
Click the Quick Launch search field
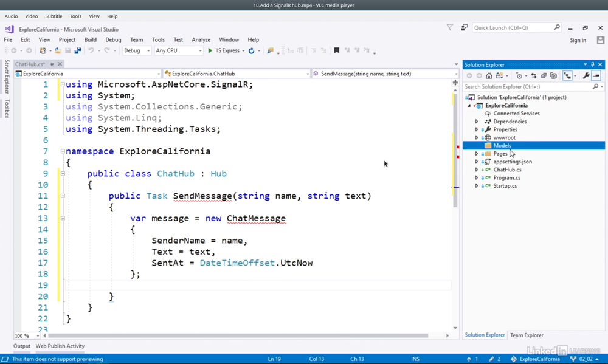click(x=516, y=27)
